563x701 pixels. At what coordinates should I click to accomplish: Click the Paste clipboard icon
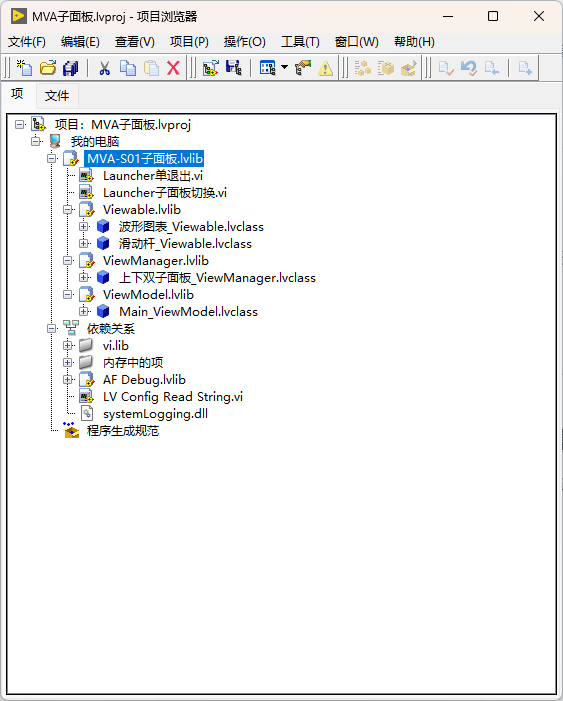(152, 68)
